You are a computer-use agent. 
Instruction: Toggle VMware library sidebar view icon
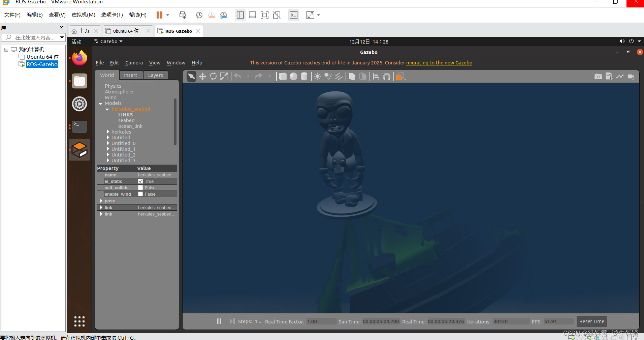pos(240,15)
